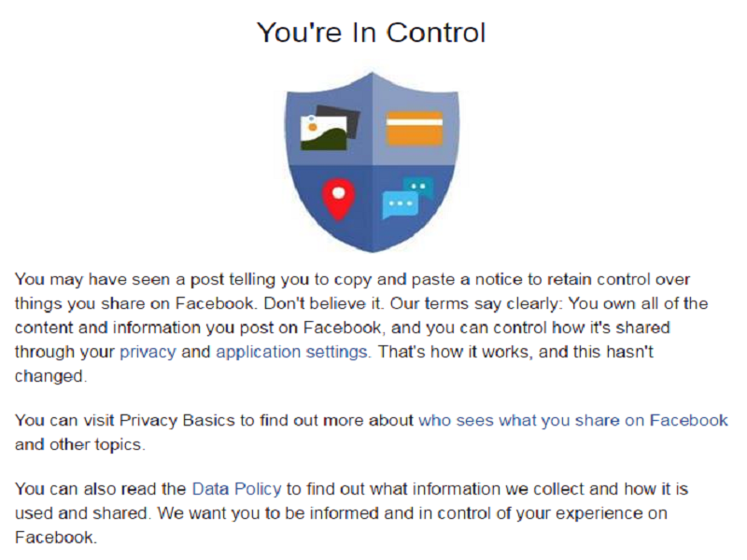Click the 'Don't believe it.' sentence
The width and height of the screenshot is (747, 560).
click(323, 303)
